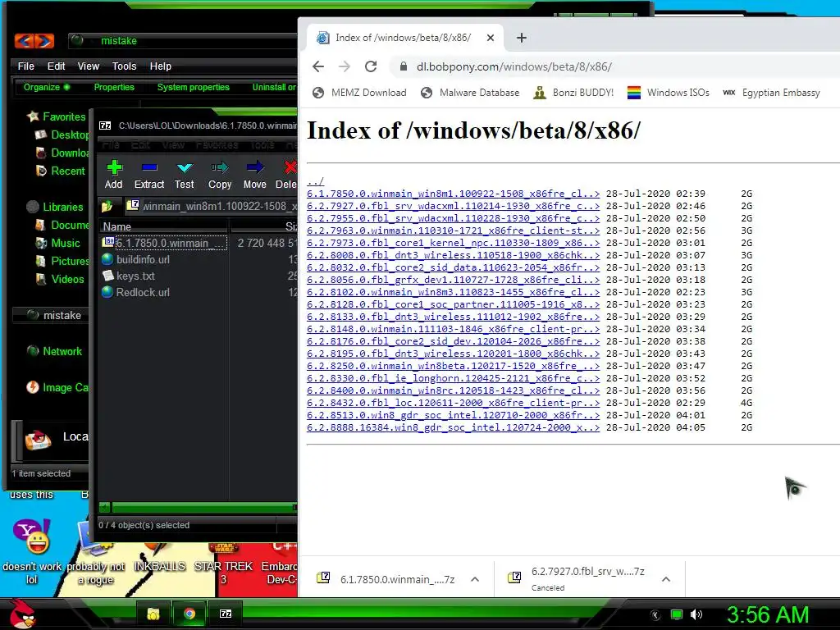
Task: Open the parent directory ../ link
Action: (x=316, y=181)
